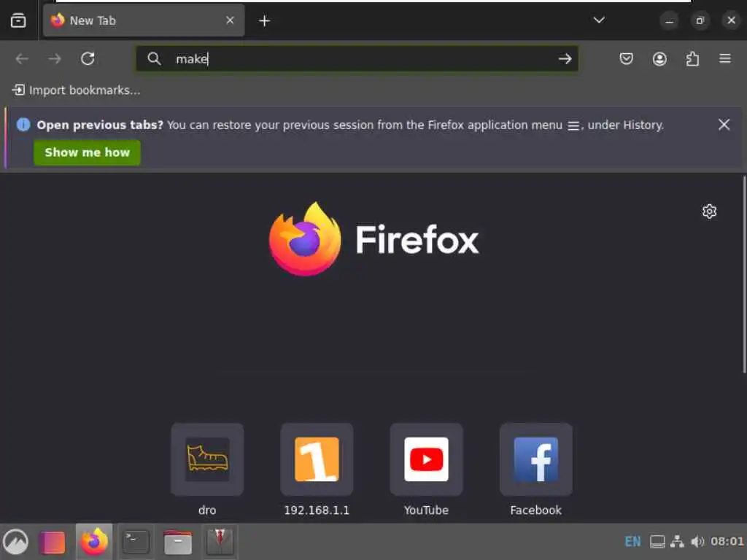
Task: Open the Firefox application hamburger menu
Action: tap(725, 58)
